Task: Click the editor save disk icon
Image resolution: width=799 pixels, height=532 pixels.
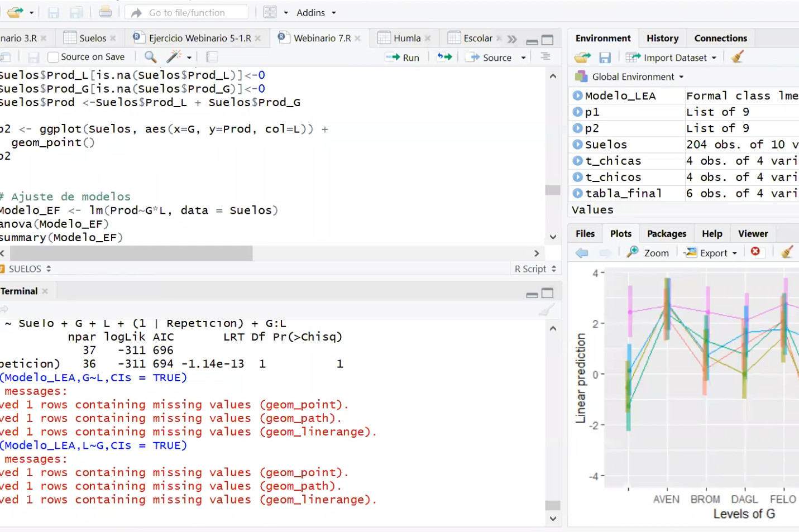Action: (x=34, y=57)
